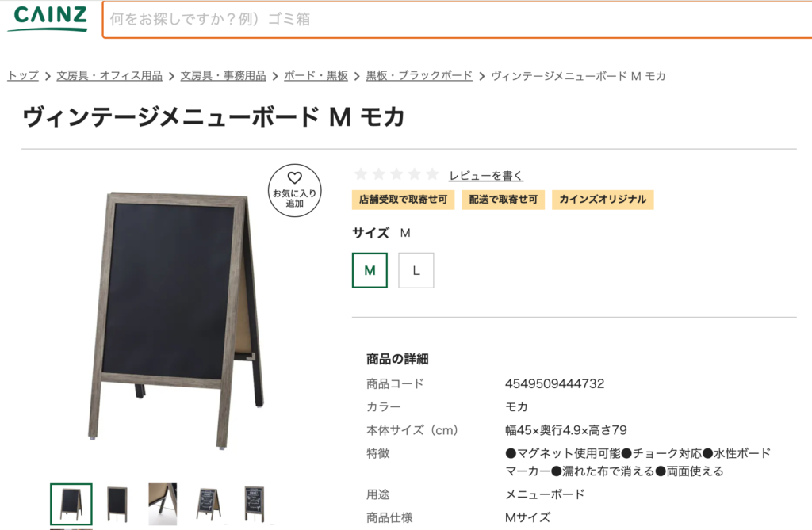Open 文房具・事務用品 breadcrumb
Viewport: 812px width, 530px height.
point(223,75)
